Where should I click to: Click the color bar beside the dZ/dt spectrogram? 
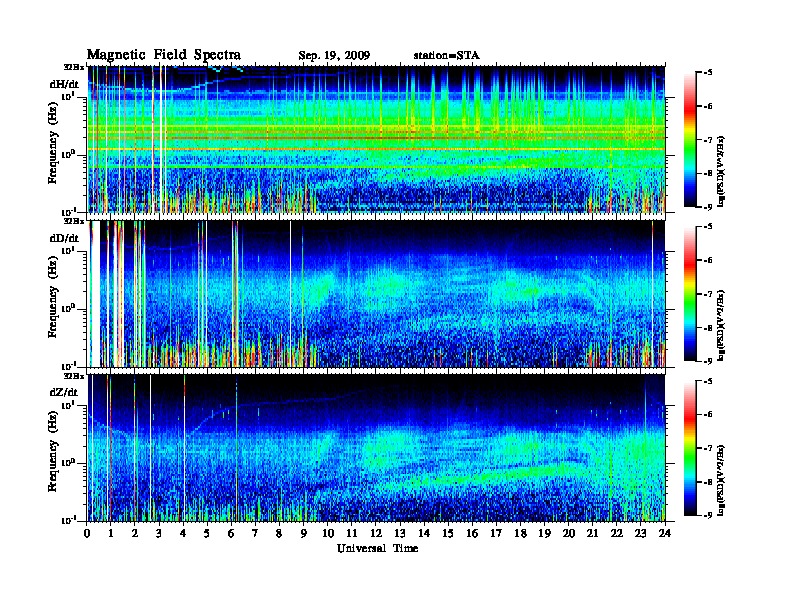[689, 448]
